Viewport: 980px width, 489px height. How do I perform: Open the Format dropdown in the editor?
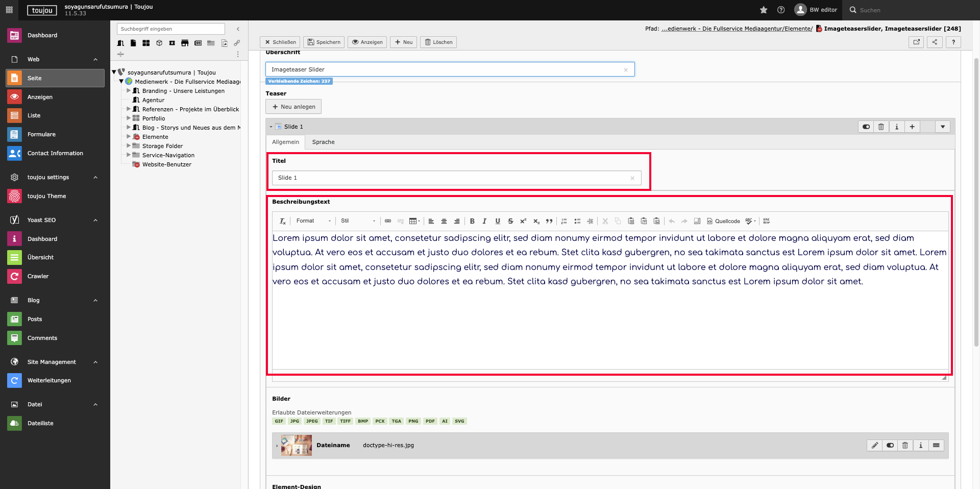[x=313, y=221]
